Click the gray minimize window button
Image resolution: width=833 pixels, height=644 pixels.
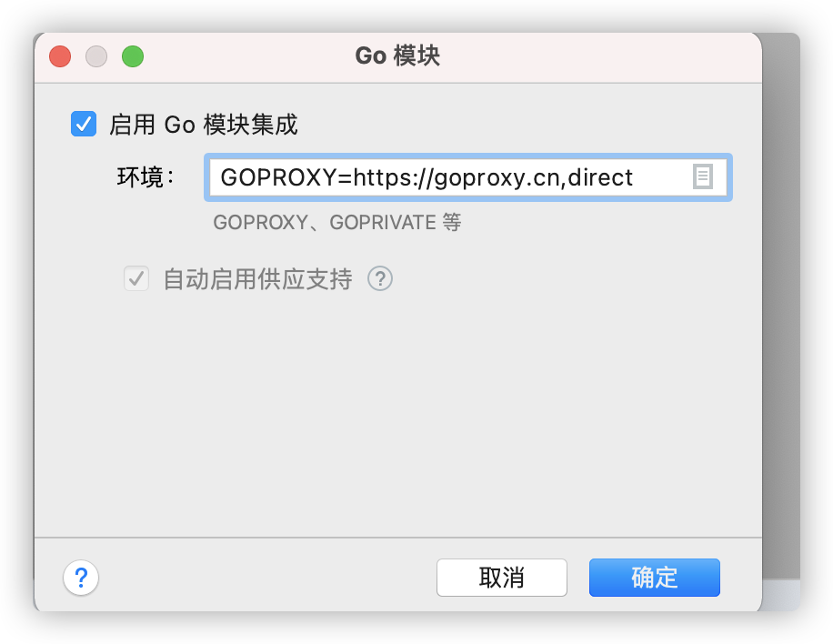click(96, 56)
